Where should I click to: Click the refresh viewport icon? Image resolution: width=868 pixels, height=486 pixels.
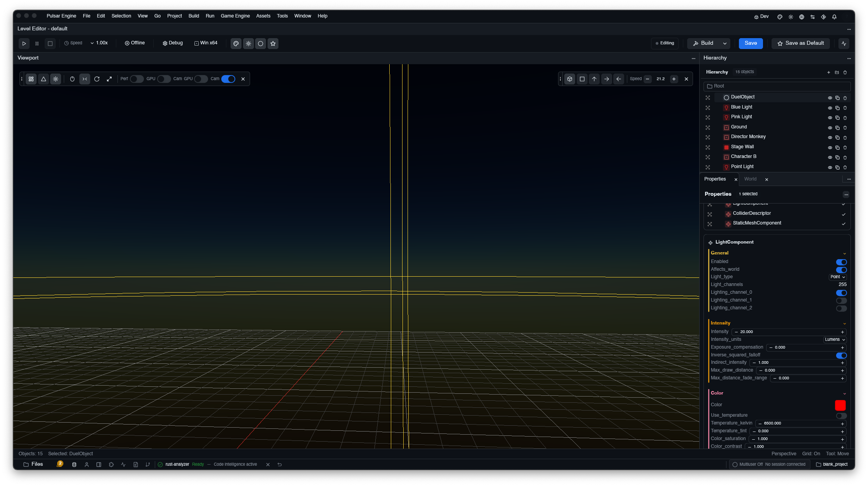coord(97,79)
